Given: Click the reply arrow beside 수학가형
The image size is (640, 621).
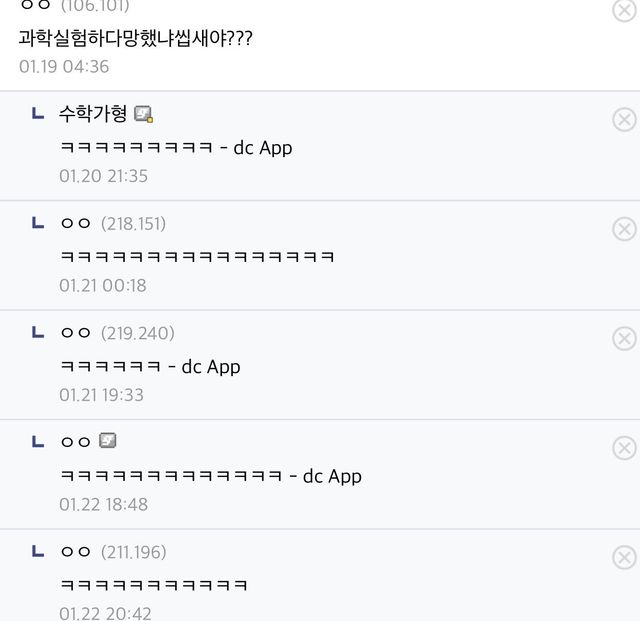Looking at the screenshot, I should pyautogui.click(x=38, y=114).
